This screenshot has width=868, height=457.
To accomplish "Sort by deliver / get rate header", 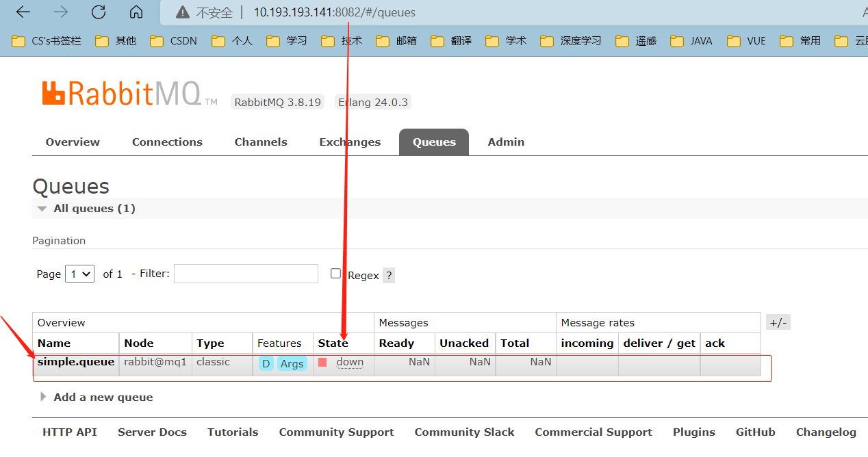I will click(659, 343).
